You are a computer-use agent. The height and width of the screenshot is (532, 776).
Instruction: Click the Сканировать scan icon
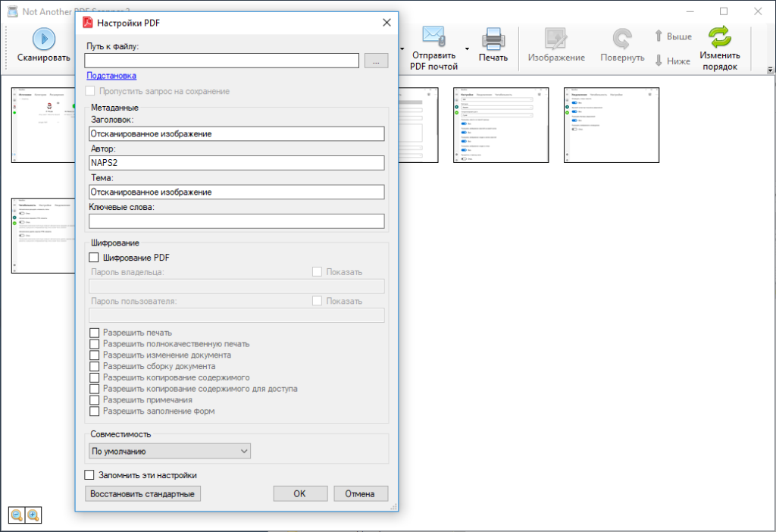pyautogui.click(x=44, y=38)
